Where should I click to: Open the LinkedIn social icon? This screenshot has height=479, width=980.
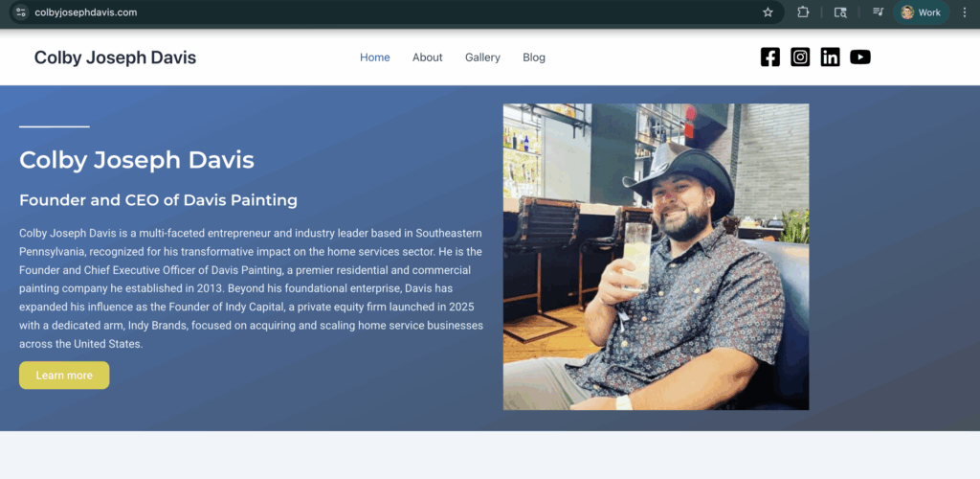pyautogui.click(x=830, y=57)
